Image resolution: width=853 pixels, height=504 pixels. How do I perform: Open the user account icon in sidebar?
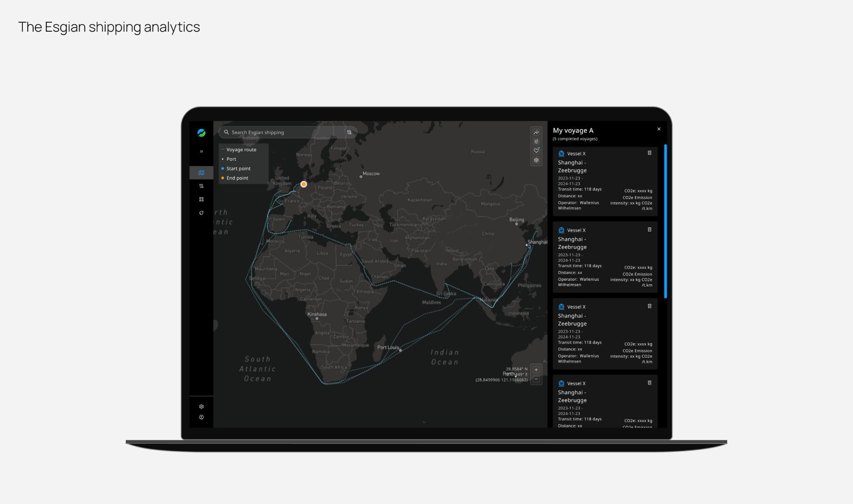[x=201, y=417]
